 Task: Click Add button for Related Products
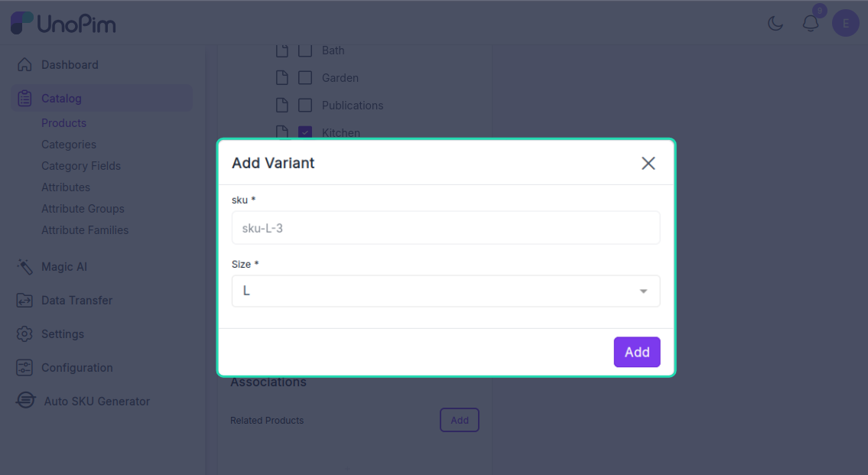pyautogui.click(x=460, y=420)
